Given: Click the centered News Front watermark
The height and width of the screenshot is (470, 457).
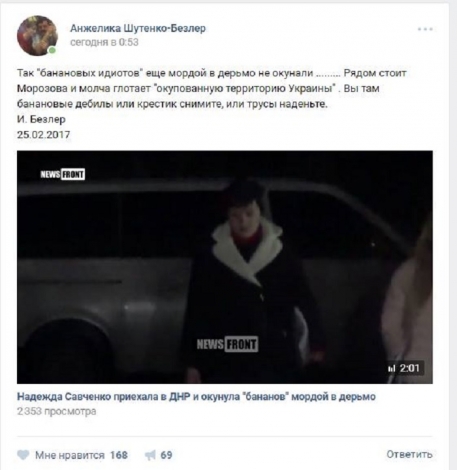Looking at the screenshot, I should pos(227,344).
